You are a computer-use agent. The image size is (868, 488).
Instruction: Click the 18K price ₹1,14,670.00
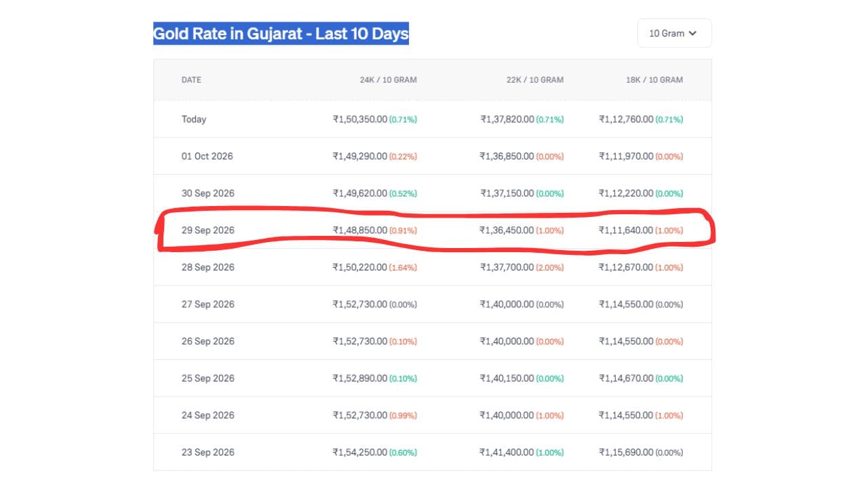pos(626,378)
